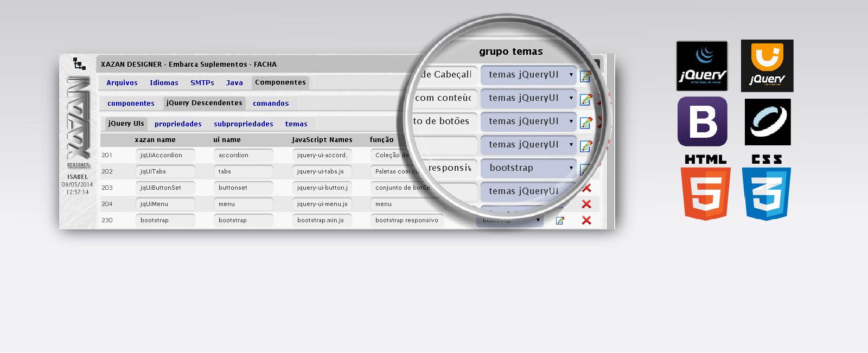Click the jqUiTabs name field
Viewport: 868px width, 353px height.
click(165, 172)
